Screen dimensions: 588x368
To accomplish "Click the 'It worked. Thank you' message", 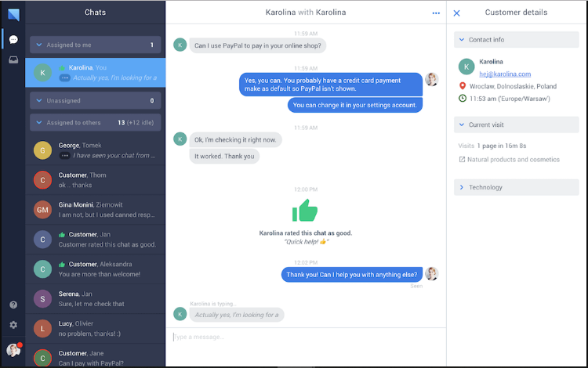I will (x=224, y=156).
